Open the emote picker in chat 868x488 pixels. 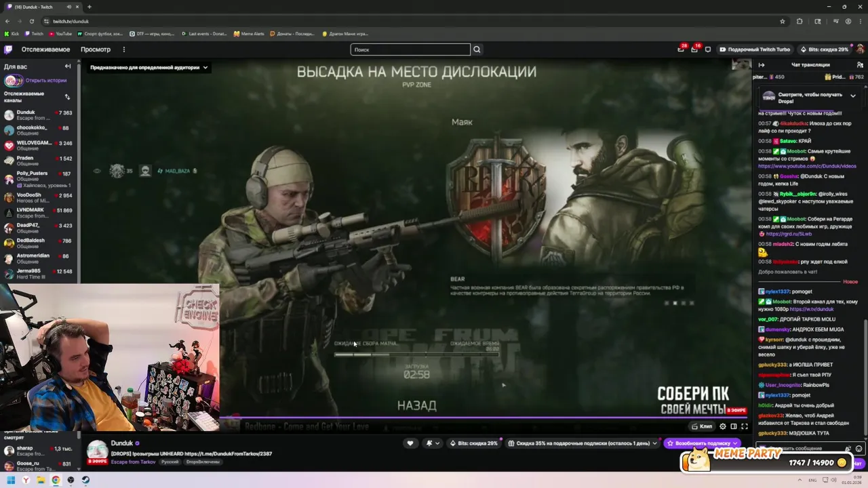(x=859, y=448)
